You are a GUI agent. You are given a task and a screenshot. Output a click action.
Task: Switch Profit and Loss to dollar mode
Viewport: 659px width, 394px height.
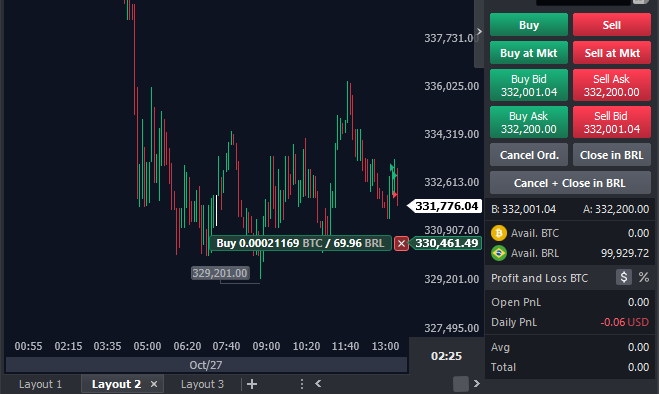624,277
